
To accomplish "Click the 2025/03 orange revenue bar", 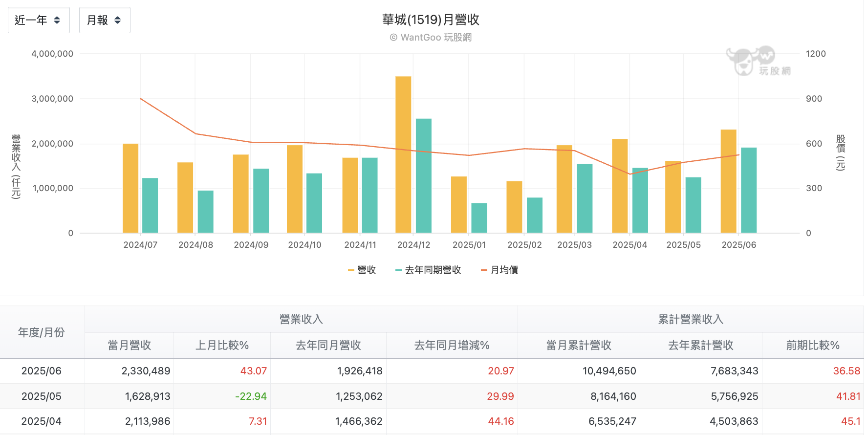I will tap(564, 189).
